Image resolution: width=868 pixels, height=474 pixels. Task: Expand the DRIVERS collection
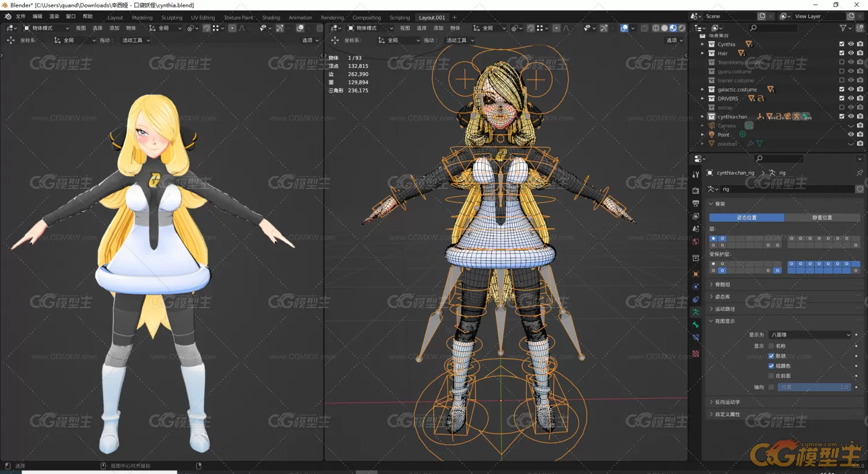(x=703, y=98)
